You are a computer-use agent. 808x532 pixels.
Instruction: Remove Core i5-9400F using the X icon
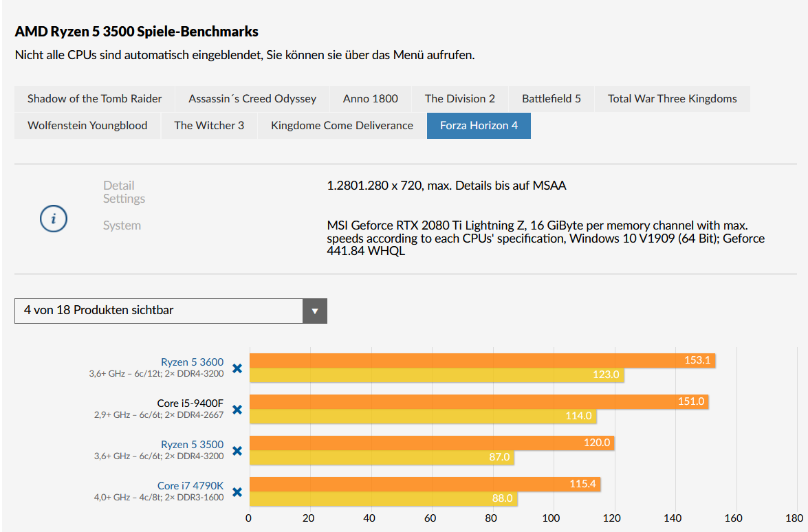[237, 410]
